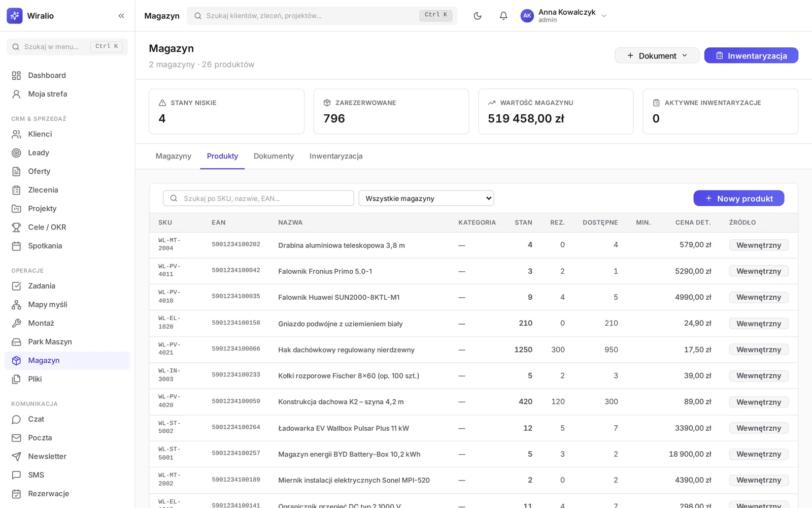Click the Ładowarka EV Wallbox Pulsar Plus product name

pos(344,428)
